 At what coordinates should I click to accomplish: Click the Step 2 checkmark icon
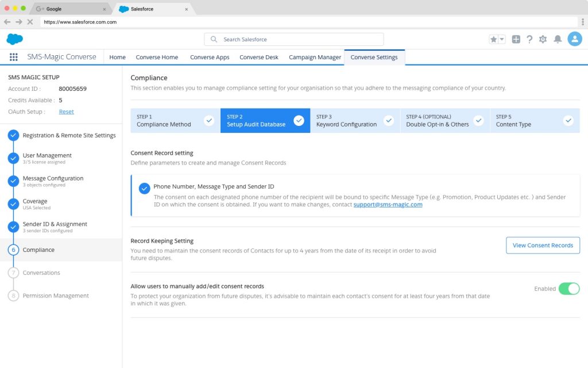(x=299, y=121)
